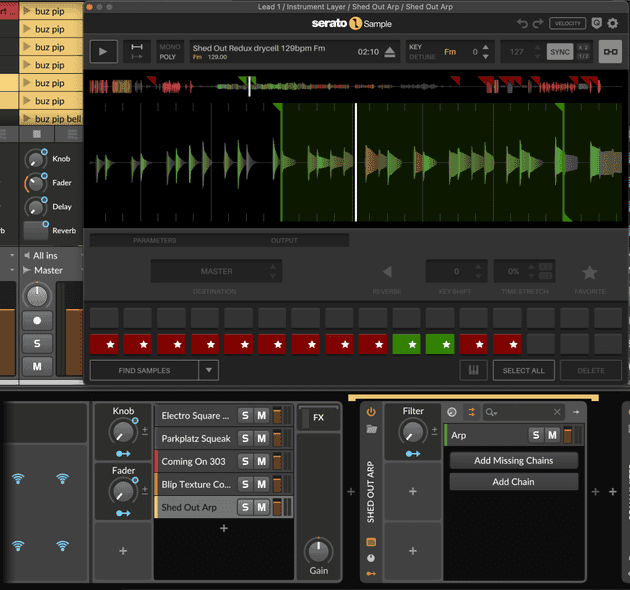Click the 1/2 tempo divider
The image size is (630, 590).
[x=583, y=56]
